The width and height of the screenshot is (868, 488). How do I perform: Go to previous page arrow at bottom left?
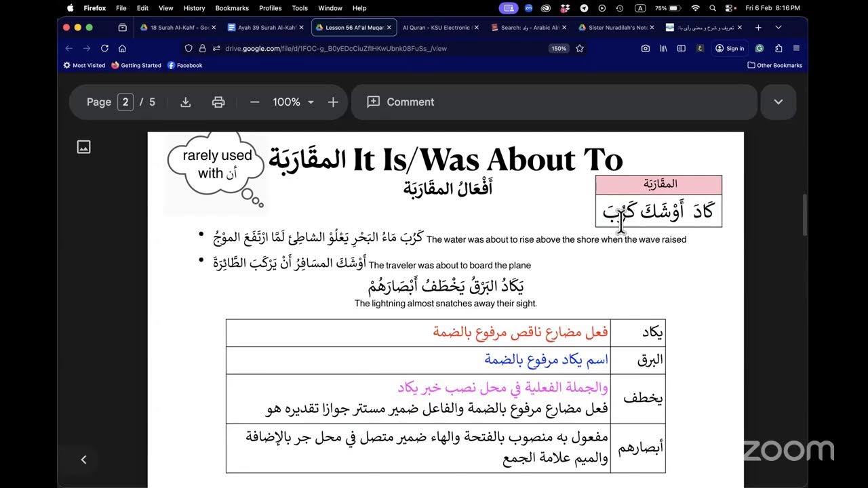(83, 460)
